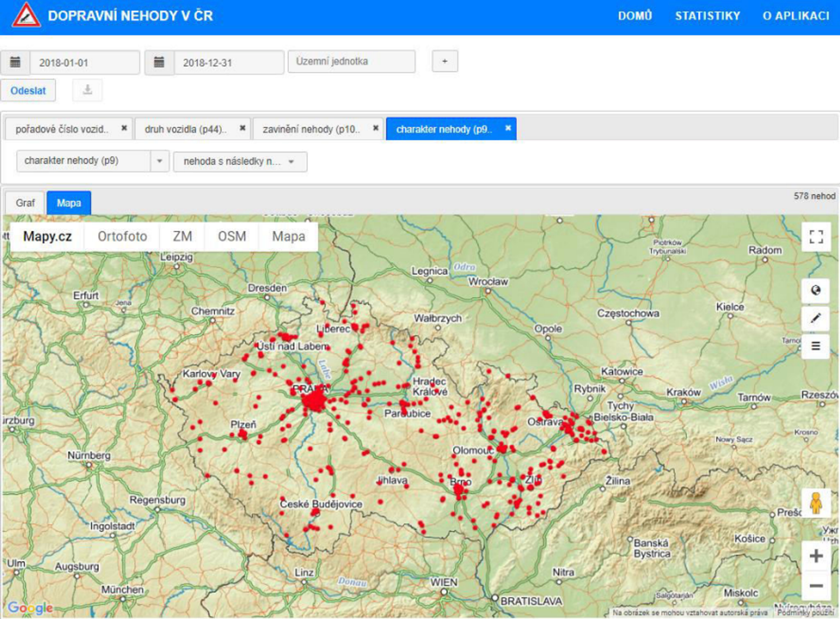
Task: Open the STATISTIKY navigation link
Action: pos(707,16)
